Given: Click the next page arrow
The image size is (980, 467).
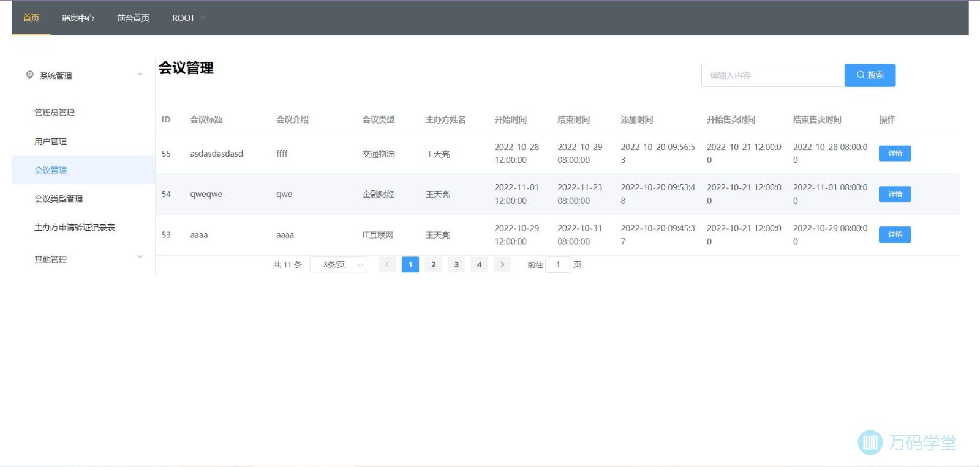Looking at the screenshot, I should click(x=502, y=264).
